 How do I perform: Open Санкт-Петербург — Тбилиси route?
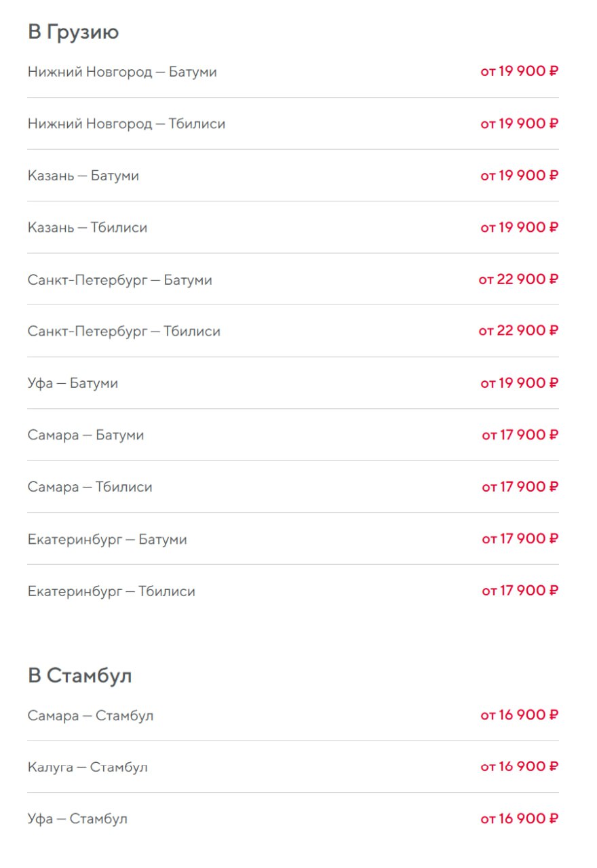[124, 332]
